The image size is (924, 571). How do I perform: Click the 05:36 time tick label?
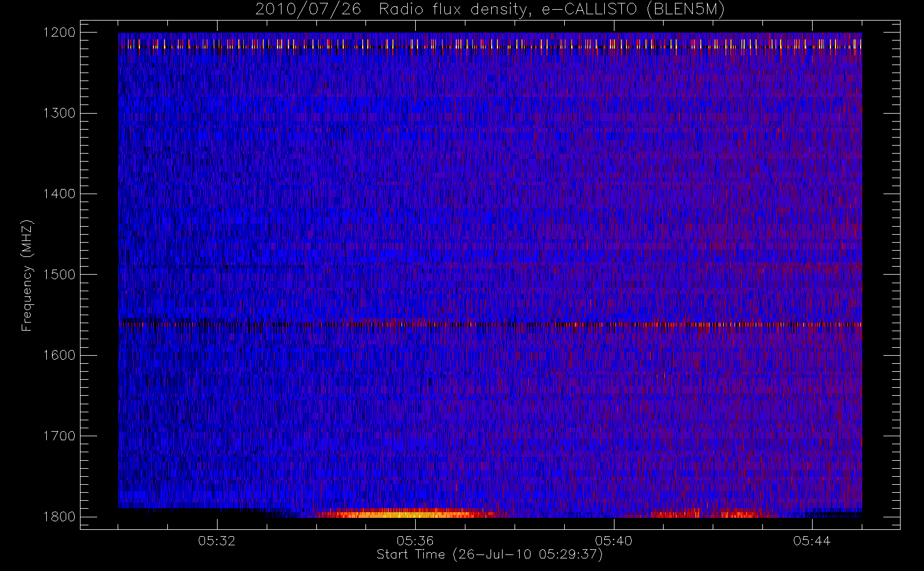click(415, 541)
